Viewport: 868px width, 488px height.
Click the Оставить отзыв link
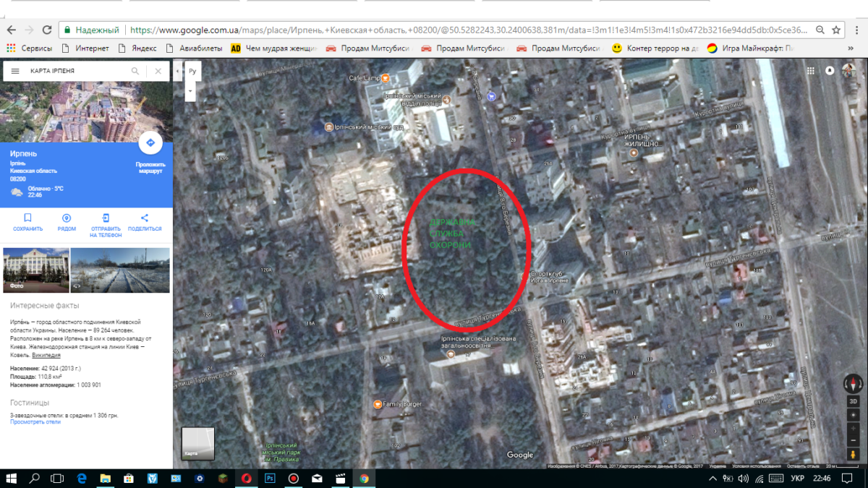803,466
